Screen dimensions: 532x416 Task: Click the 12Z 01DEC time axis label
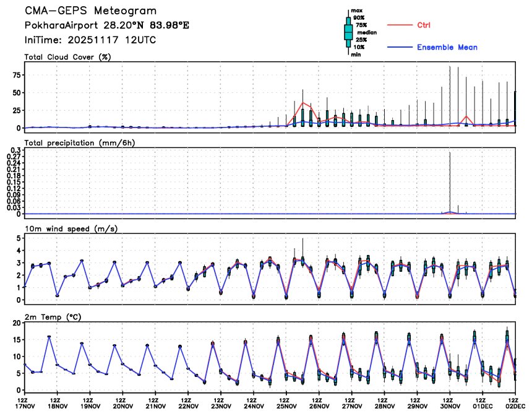point(483,404)
